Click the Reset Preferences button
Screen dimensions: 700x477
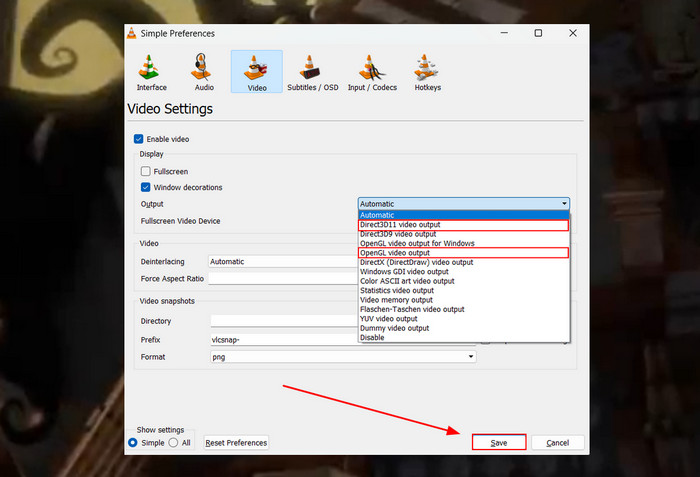pyautogui.click(x=236, y=442)
